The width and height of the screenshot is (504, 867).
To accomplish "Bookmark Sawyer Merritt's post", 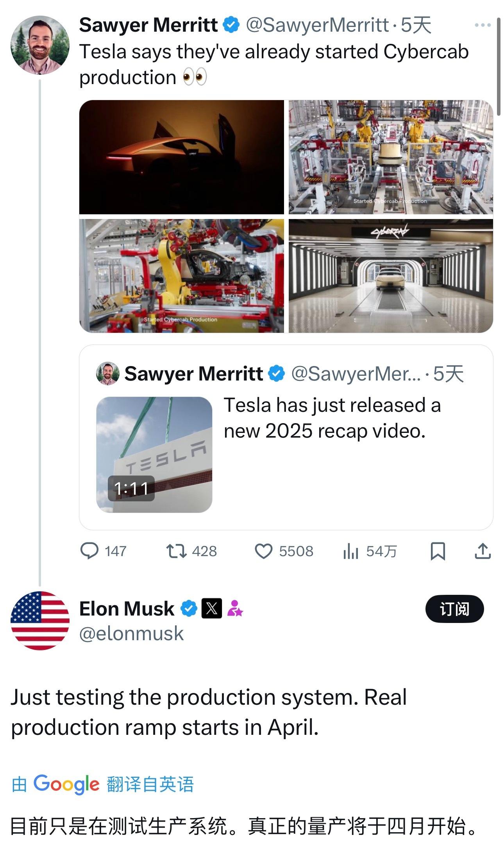I will pyautogui.click(x=438, y=551).
